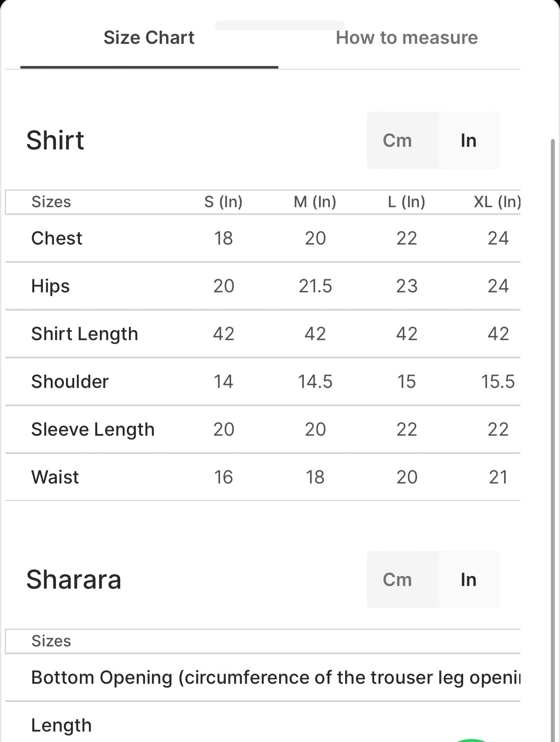Switch Shirt measurements to Cm

click(397, 140)
